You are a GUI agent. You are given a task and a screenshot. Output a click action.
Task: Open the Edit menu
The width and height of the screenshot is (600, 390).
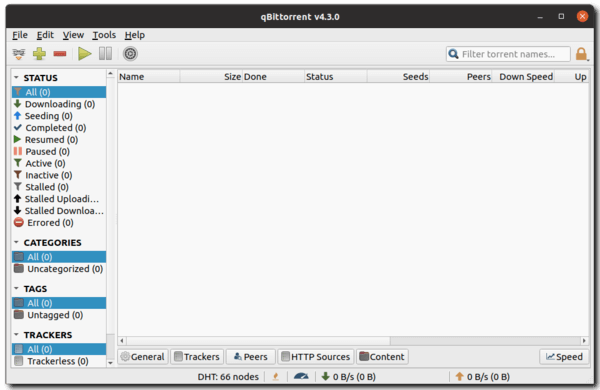45,35
